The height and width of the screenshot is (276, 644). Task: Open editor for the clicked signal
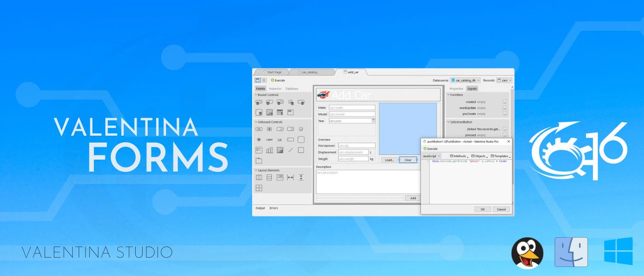pyautogui.click(x=504, y=129)
